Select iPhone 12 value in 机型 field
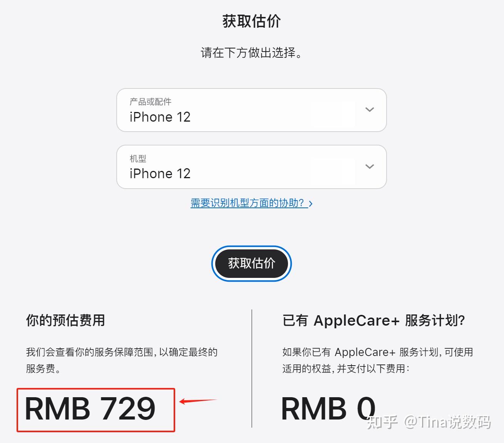This screenshot has width=504, height=443. tap(160, 174)
